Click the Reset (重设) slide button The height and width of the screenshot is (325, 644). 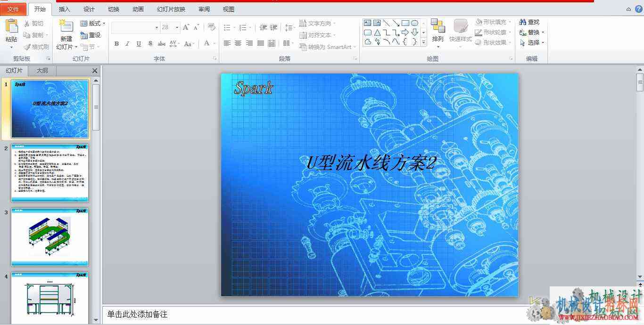click(91, 35)
